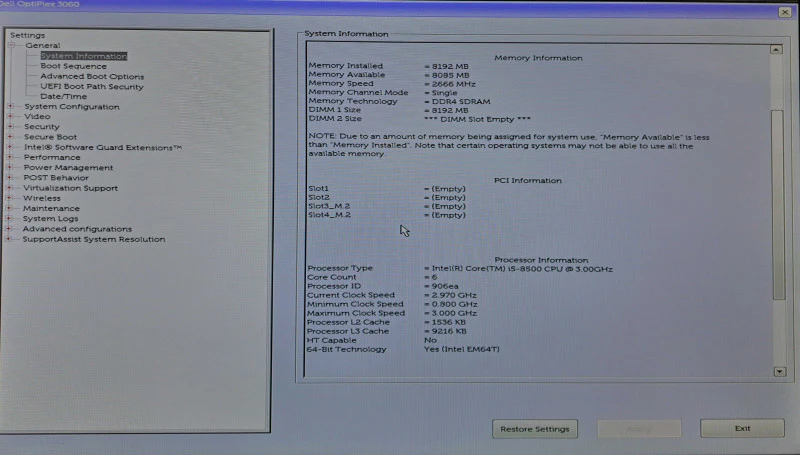Viewport: 800px width, 455px height.
Task: Collapse the General tree node
Action: (x=11, y=45)
